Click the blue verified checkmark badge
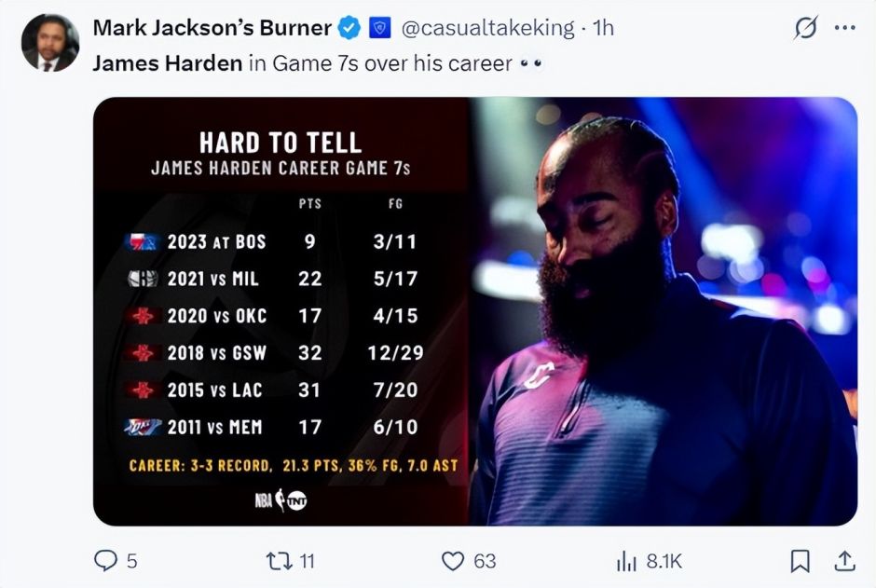Viewport: 876px width, 588px height. [349, 28]
